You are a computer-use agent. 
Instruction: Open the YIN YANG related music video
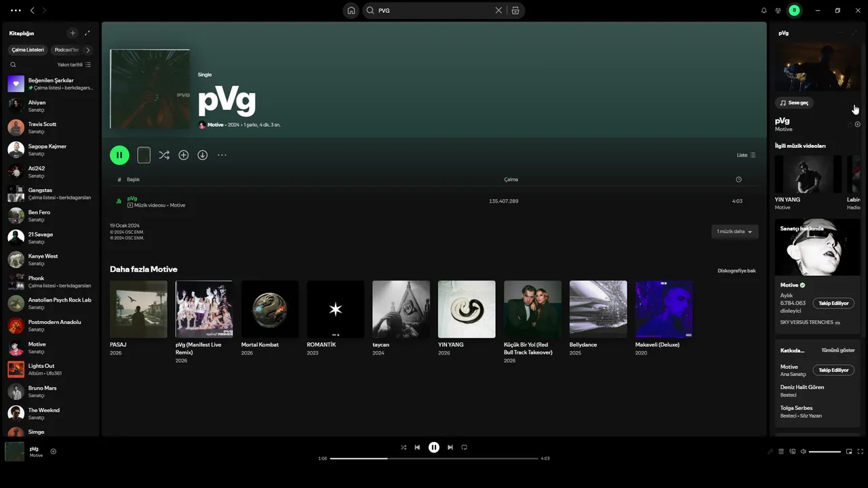(808, 183)
